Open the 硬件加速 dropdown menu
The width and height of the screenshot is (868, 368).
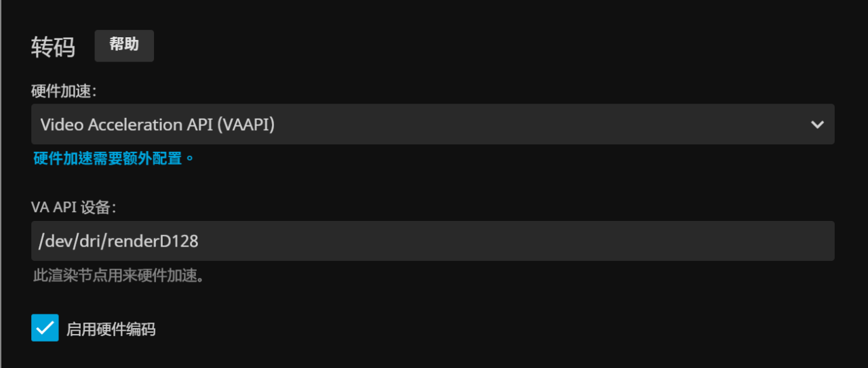point(432,124)
